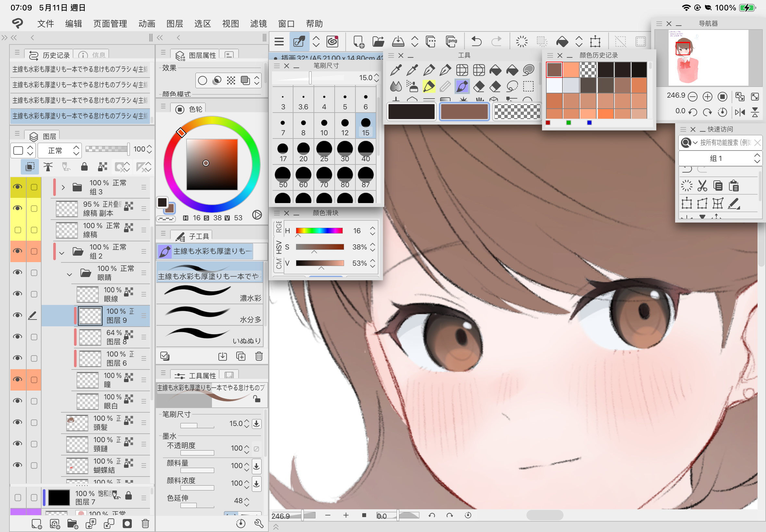Image resolution: width=766 pixels, height=532 pixels.
Task: Click the delete layer trash icon below the layer list
Action: 145,523
